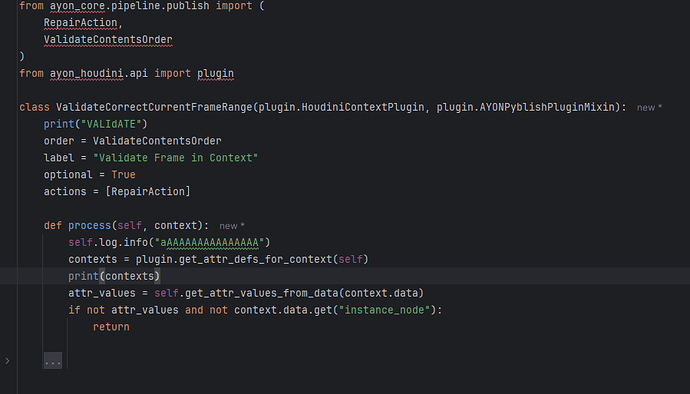Viewport: 690px width, 394px height.
Task: Click 'attr_values' variable on assignment line
Action: (102, 293)
